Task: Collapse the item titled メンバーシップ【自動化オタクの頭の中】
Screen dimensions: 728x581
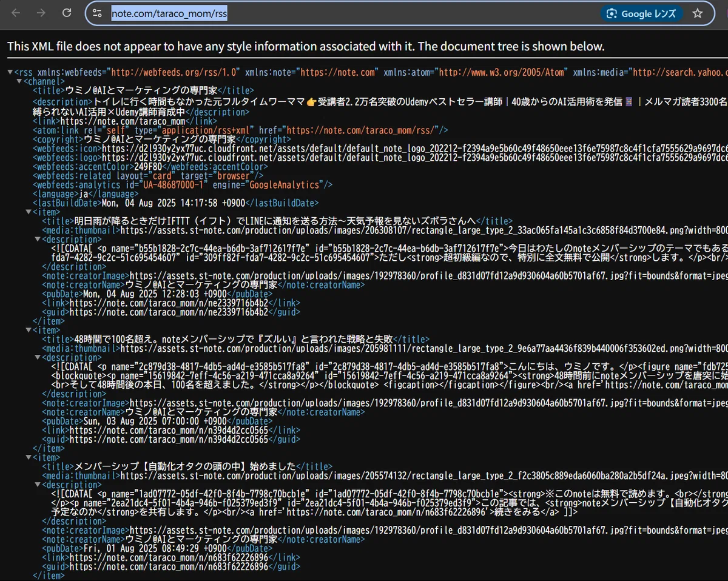Action: (28, 458)
